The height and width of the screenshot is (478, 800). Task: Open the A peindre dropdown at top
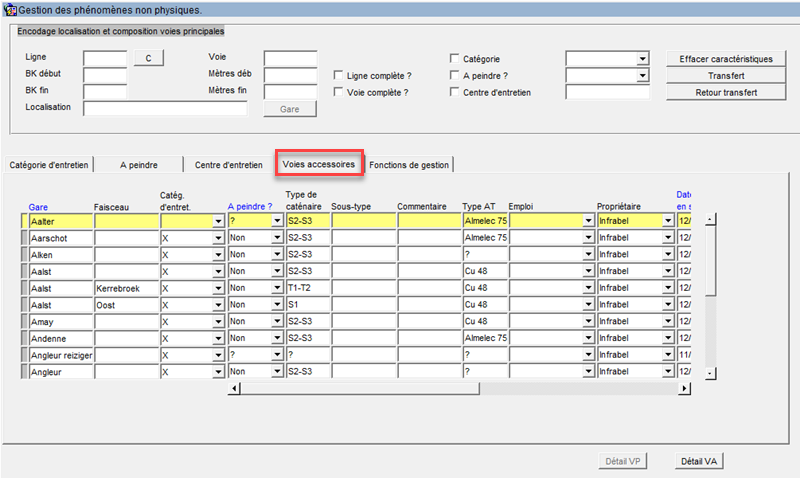coord(642,76)
